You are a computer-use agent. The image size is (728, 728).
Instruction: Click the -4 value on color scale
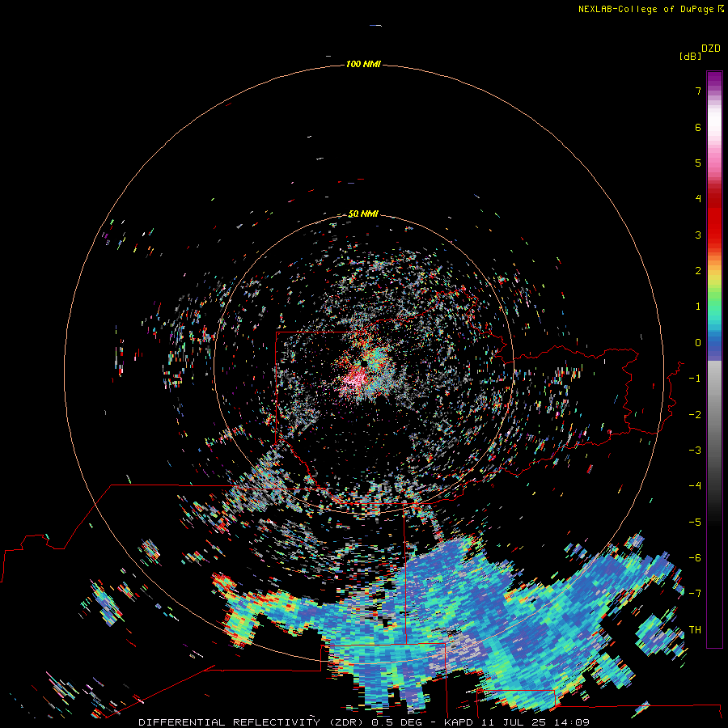click(x=695, y=486)
